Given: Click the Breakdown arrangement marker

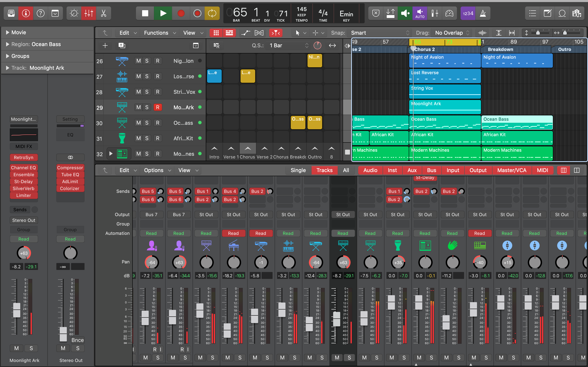Looking at the screenshot, I should point(500,49).
